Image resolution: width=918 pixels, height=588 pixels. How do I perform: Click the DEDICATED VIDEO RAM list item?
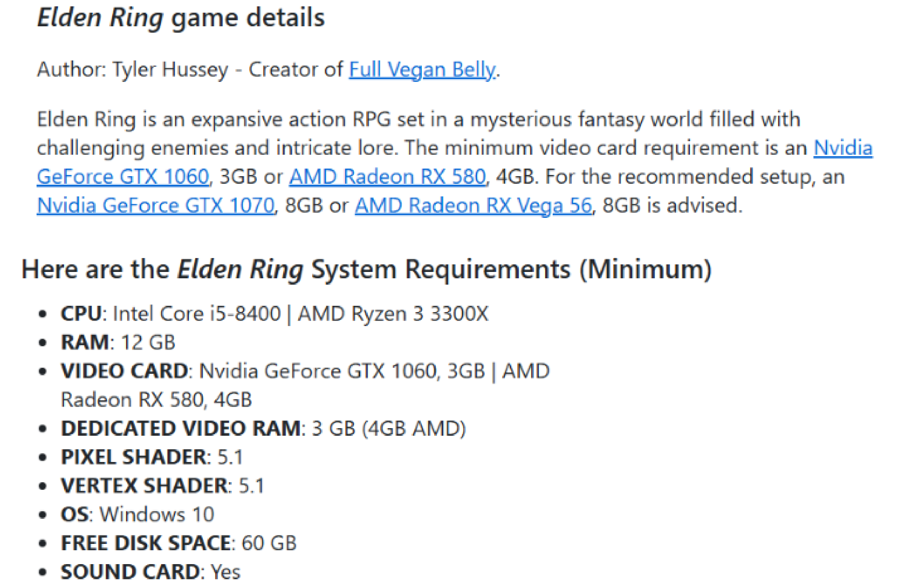click(x=263, y=428)
